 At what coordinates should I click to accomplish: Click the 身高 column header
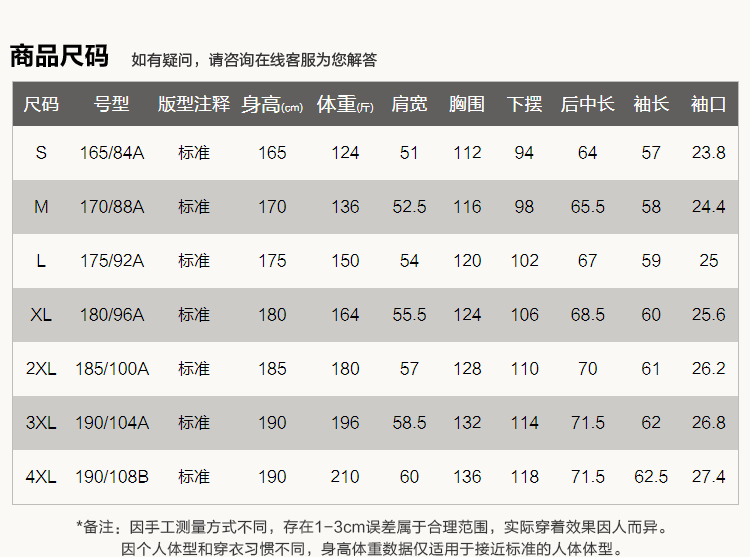271,104
